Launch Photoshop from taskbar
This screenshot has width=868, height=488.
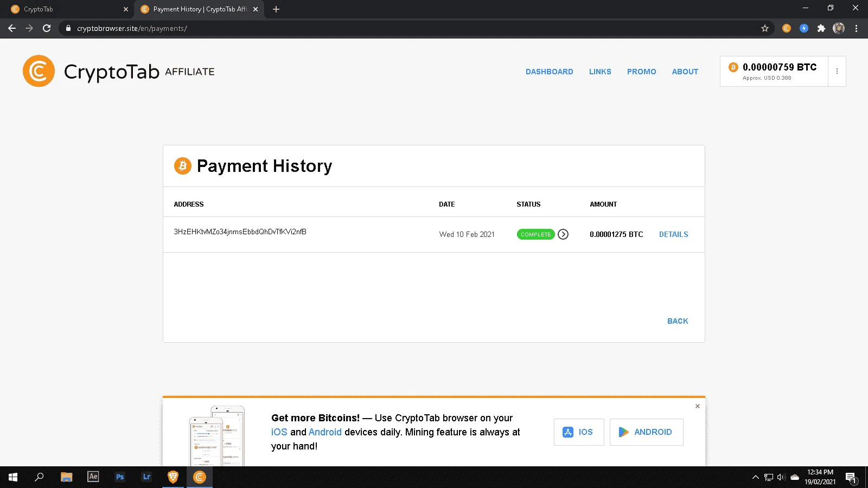(x=120, y=477)
